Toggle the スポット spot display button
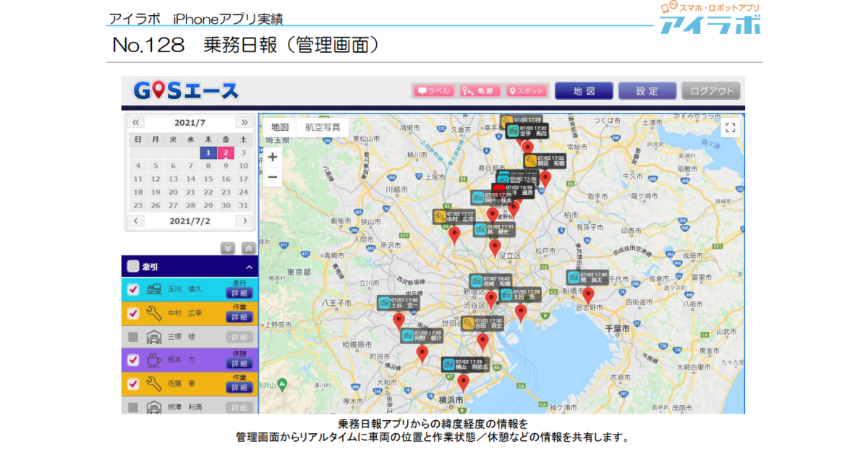This screenshot has width=868, height=470. (x=526, y=91)
